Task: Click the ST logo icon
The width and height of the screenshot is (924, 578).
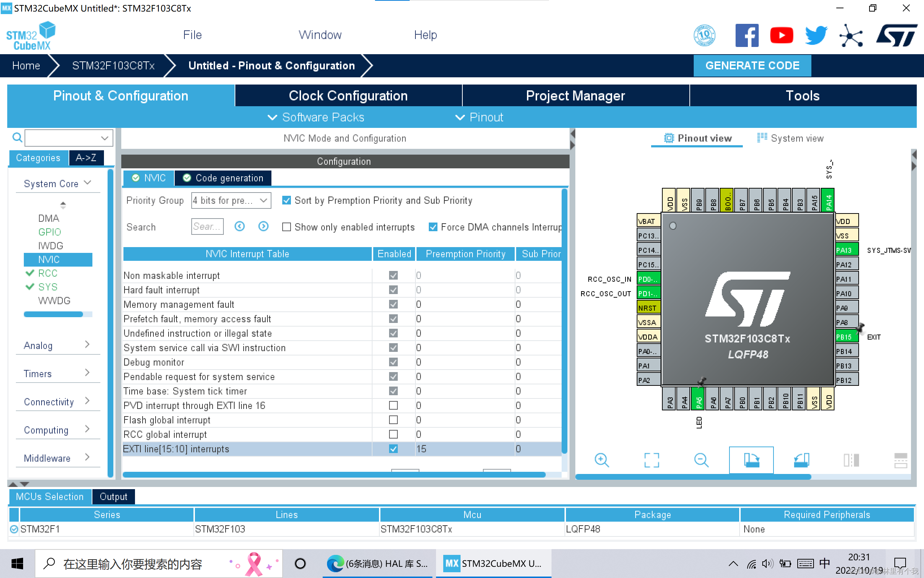Action: (x=897, y=35)
